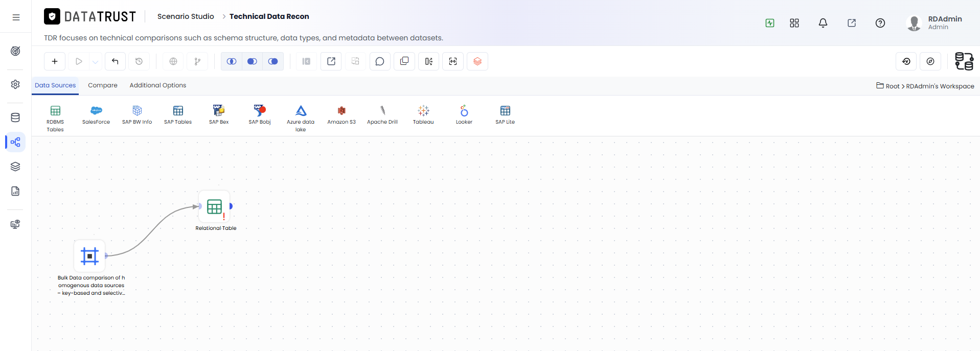Image resolution: width=980 pixels, height=351 pixels.
Task: Open the help question mark icon
Action: 880,23
